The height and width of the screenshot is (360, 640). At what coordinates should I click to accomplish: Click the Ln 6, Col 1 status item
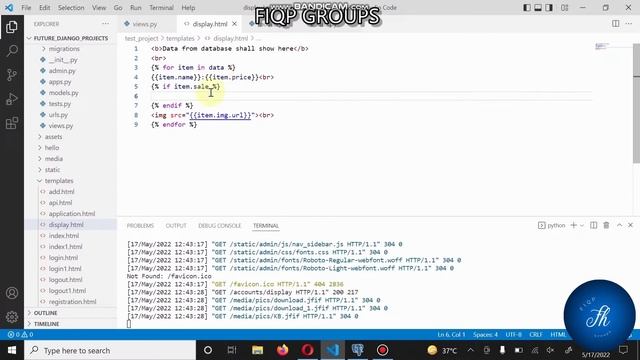coord(451,334)
